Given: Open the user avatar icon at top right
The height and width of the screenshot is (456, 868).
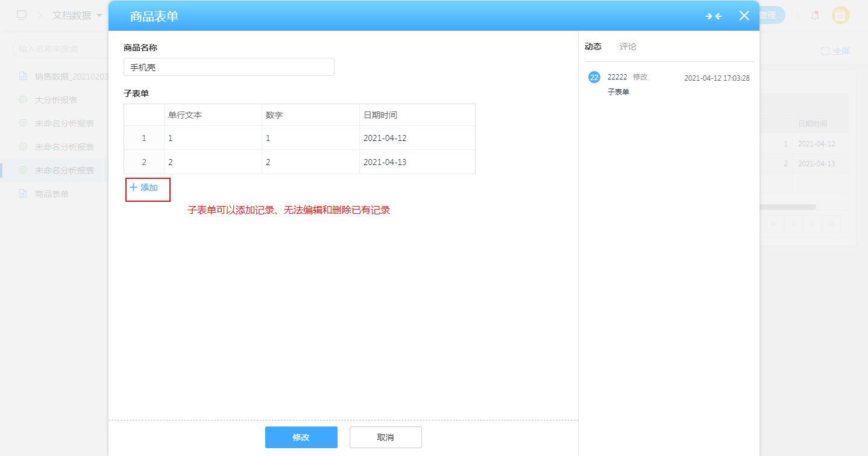Looking at the screenshot, I should 840,16.
